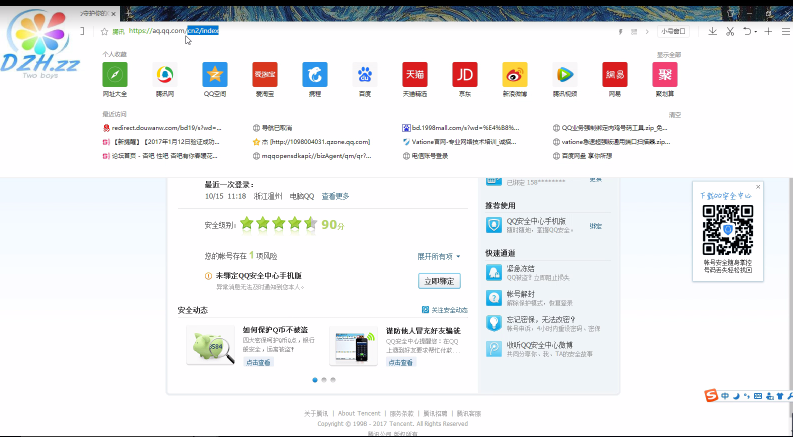
Task: Click the lightbulb forgot-password icon
Action: (494, 323)
